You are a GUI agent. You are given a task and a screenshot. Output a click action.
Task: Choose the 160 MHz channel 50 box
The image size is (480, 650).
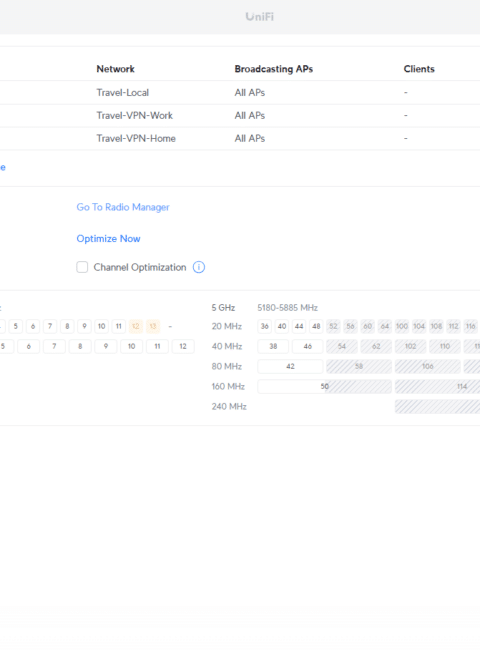tap(325, 386)
